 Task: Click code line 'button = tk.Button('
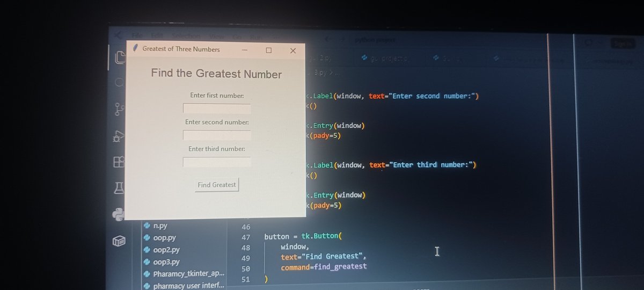click(303, 237)
